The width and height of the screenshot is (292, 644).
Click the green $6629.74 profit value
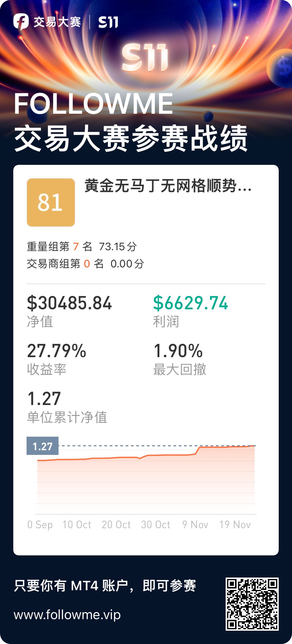(191, 303)
